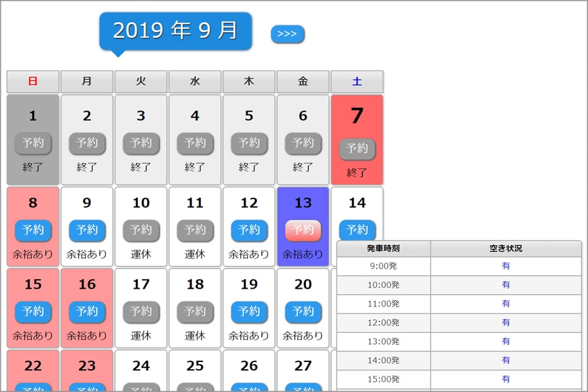Click availability 有 for 12:00発
This screenshot has height=392, width=588.
tap(506, 322)
